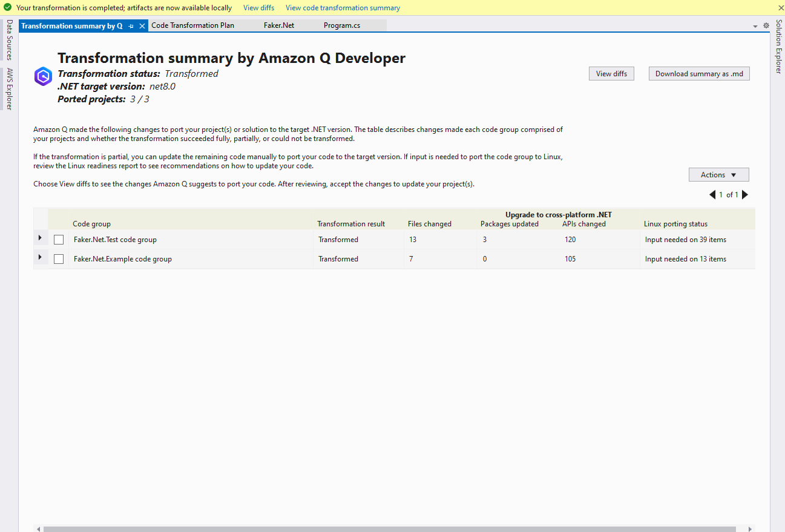Open the Faker.Net tab
The height and width of the screenshot is (532, 785).
[279, 25]
